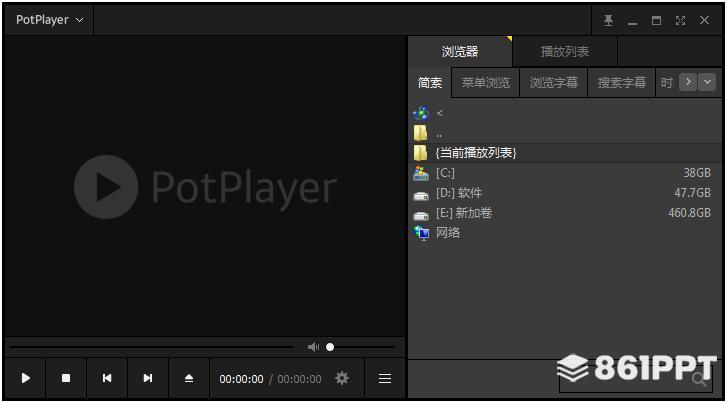Open a file with the eject button
Viewport: 727px width, 402px height.
pyautogui.click(x=189, y=378)
